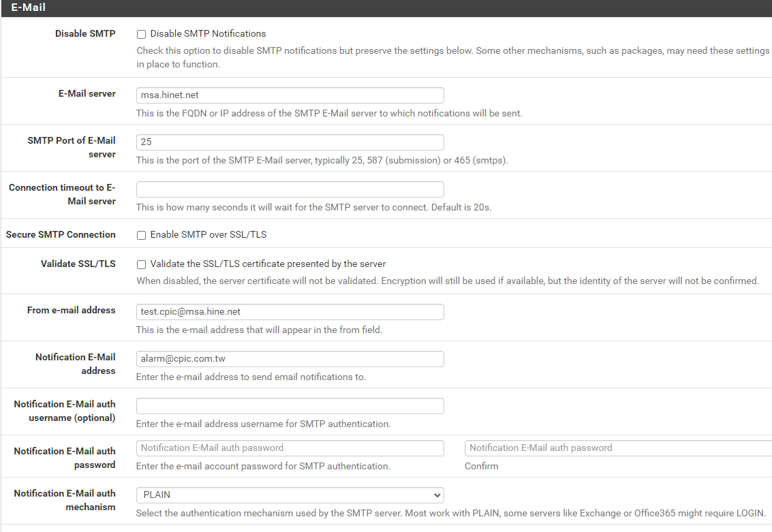Click the "SMTP Port of E-Mail server" label

click(x=72, y=147)
